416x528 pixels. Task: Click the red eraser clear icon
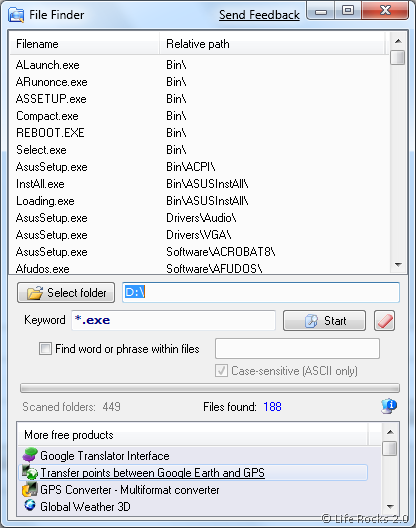coord(384,321)
